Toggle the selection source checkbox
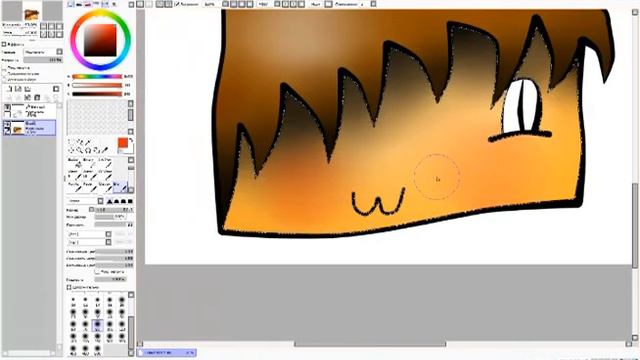The image size is (640, 360). (3, 79)
